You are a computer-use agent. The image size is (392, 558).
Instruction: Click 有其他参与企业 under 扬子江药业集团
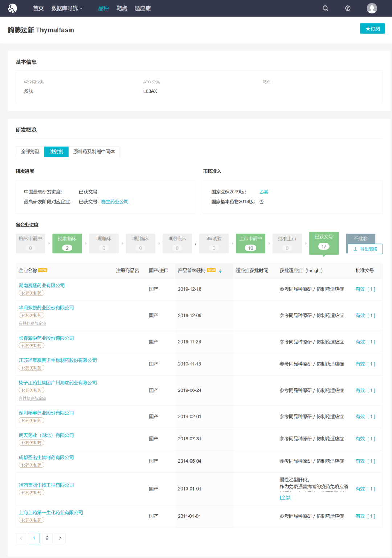(x=32, y=398)
